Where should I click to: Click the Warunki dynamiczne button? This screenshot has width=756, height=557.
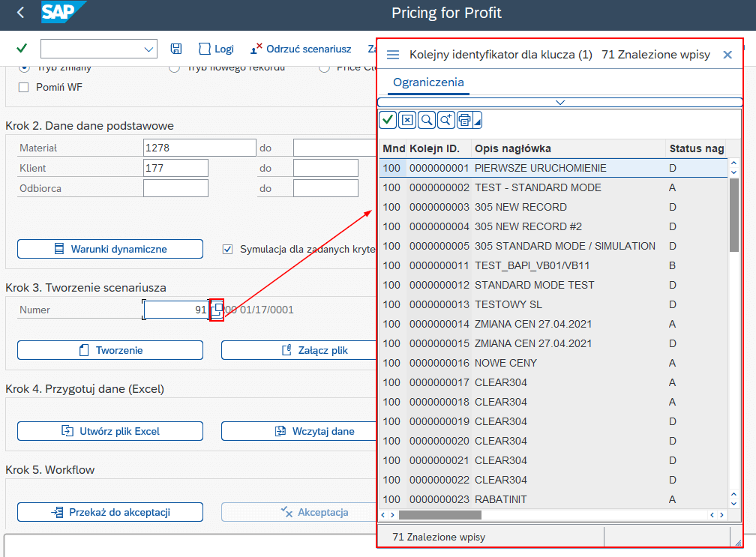(x=110, y=249)
